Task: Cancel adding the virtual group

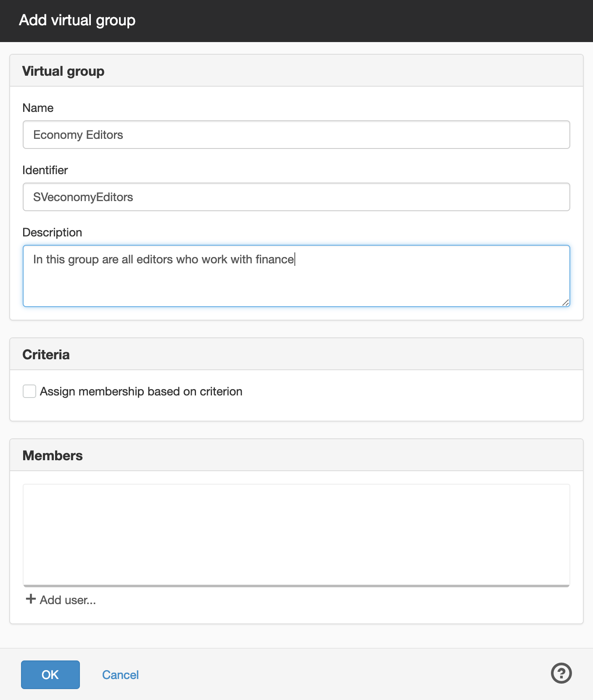Action: (120, 675)
